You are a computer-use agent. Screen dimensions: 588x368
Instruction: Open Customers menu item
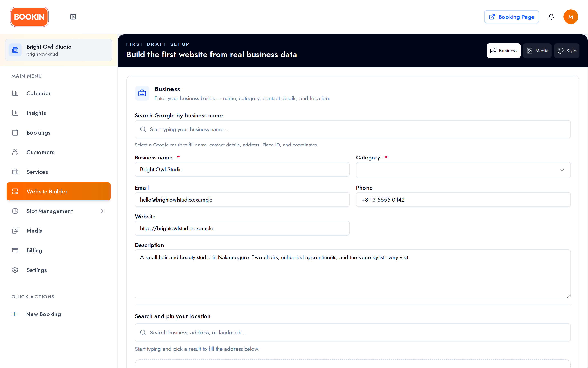tap(59, 152)
